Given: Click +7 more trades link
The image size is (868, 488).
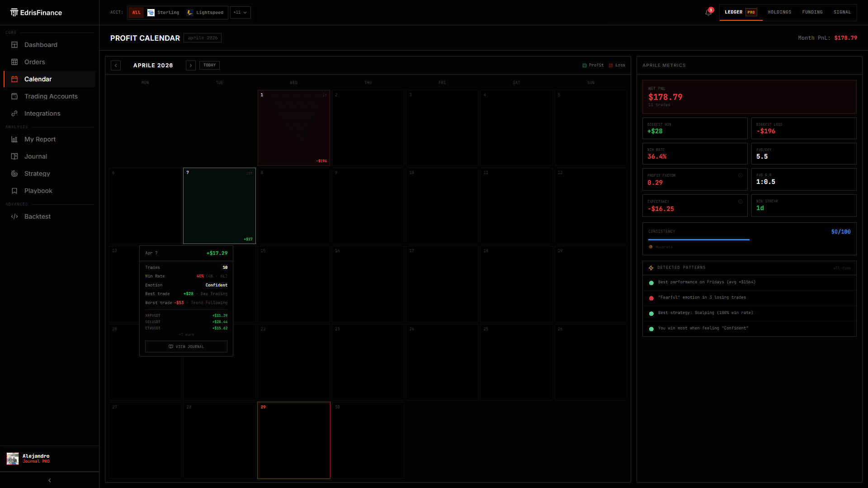Looking at the screenshot, I should pyautogui.click(x=186, y=335).
